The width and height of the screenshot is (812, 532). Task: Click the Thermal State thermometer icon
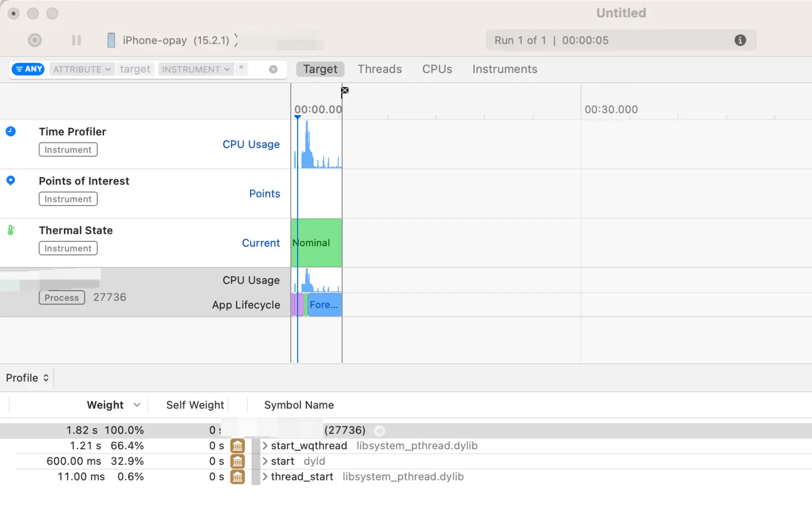pos(11,230)
